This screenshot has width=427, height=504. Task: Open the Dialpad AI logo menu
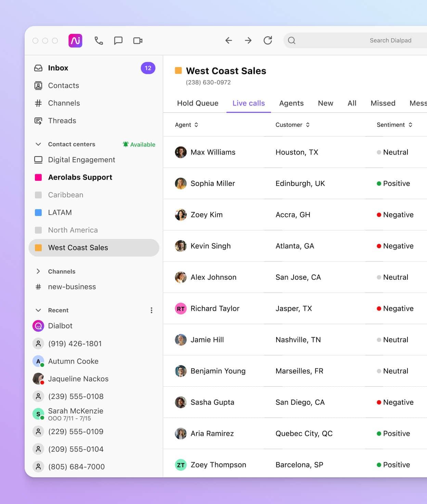click(76, 40)
